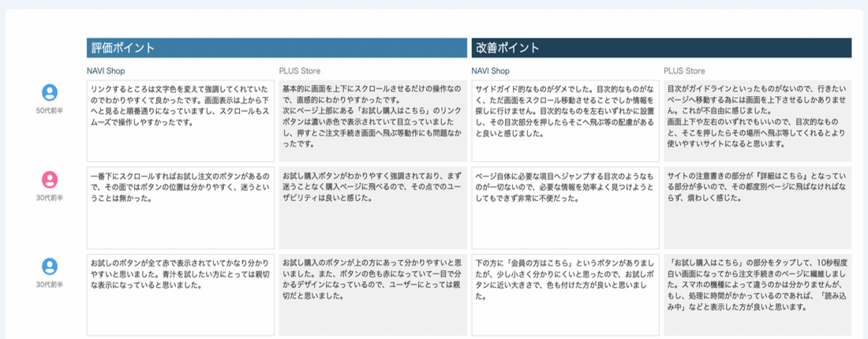Click the PLUS Store label under 評価ポイント
This screenshot has width=868, height=339.
pos(300,71)
